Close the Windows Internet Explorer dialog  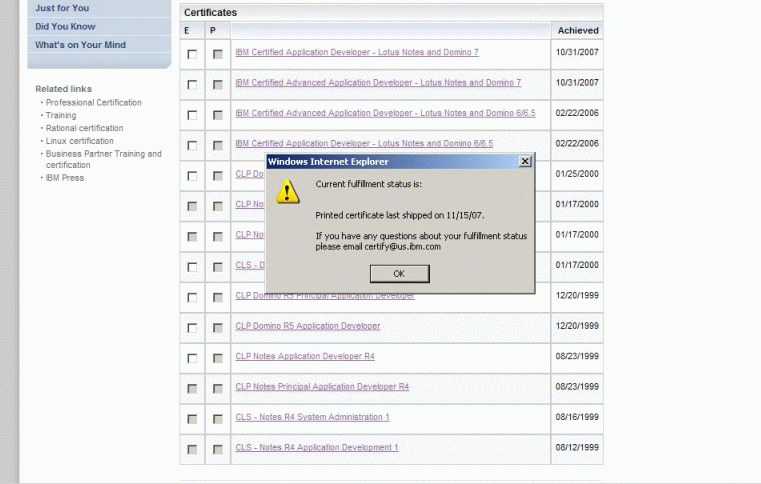(525, 161)
